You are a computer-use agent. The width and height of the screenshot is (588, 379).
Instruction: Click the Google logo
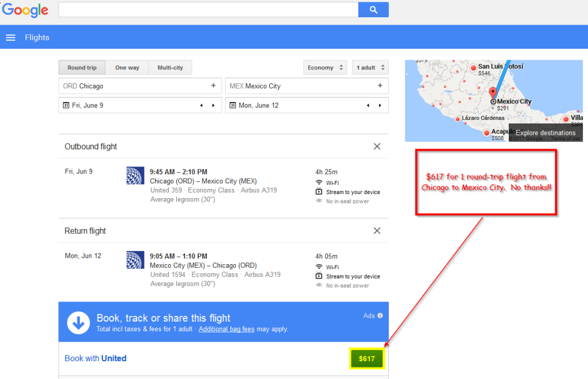point(25,10)
